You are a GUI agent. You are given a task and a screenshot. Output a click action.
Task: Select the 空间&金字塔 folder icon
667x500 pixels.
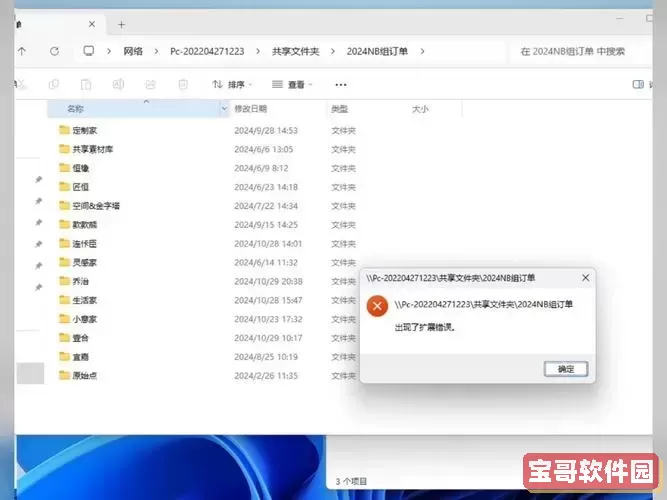point(64,206)
